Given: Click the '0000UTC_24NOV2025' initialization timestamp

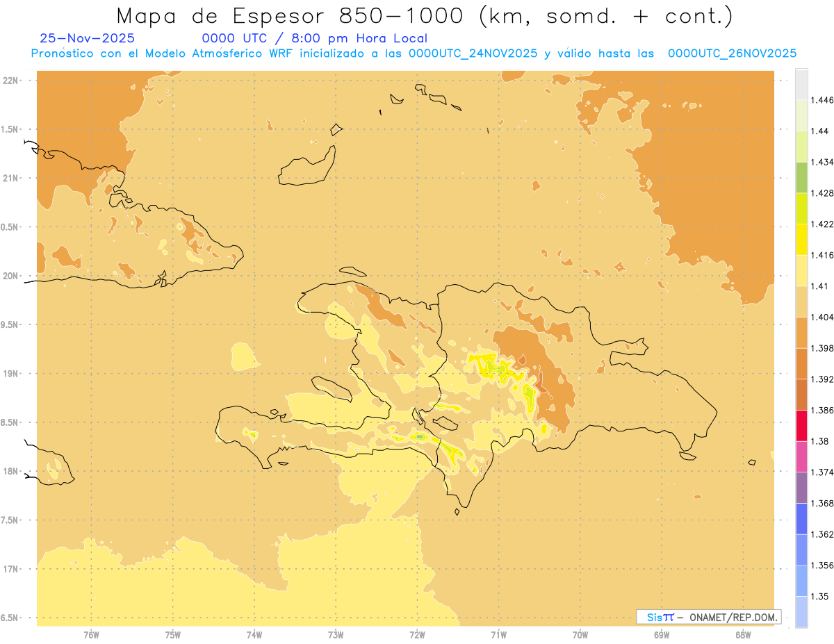Looking at the screenshot, I should 473,53.
